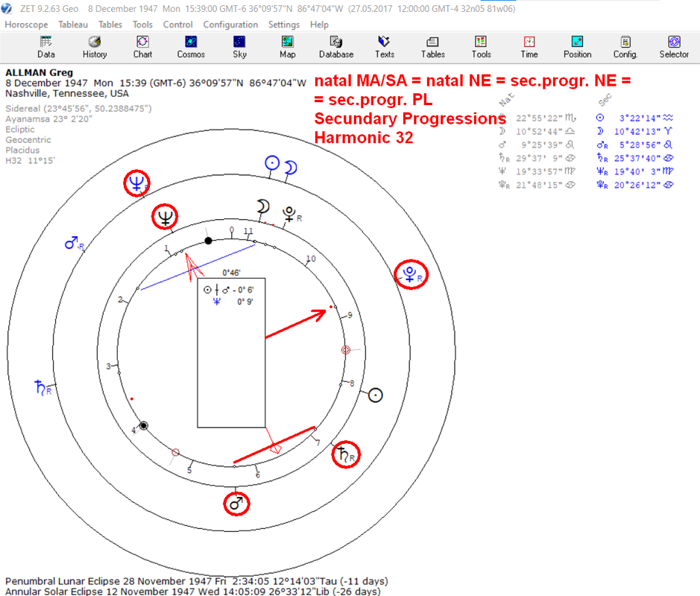This screenshot has width=700, height=596.
Task: Open the Tools toolbar icon
Action: 482,47
